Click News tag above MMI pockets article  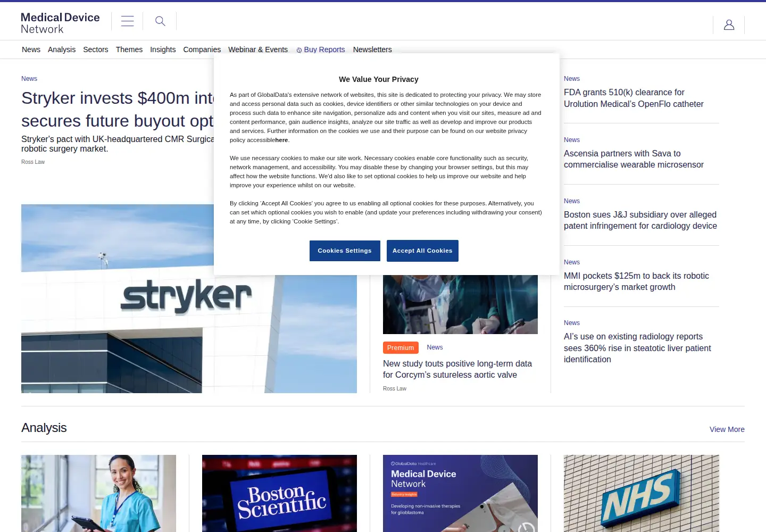(x=572, y=262)
